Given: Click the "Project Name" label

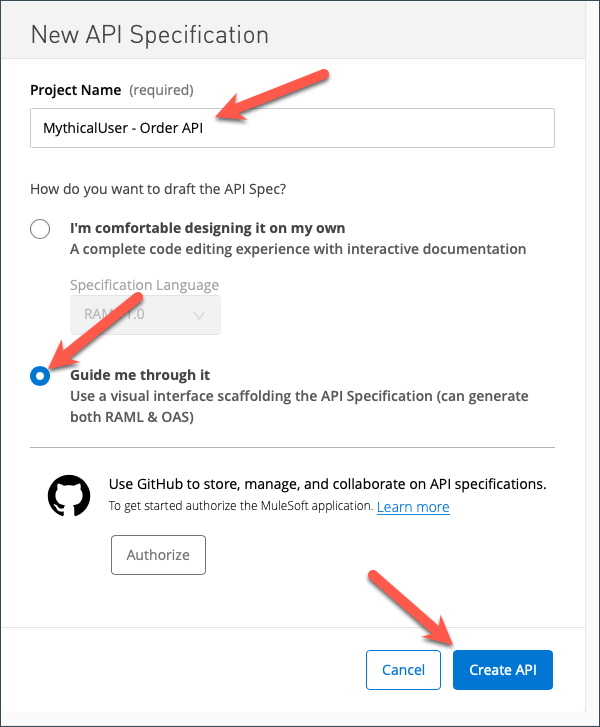Looking at the screenshot, I should click(x=76, y=90).
